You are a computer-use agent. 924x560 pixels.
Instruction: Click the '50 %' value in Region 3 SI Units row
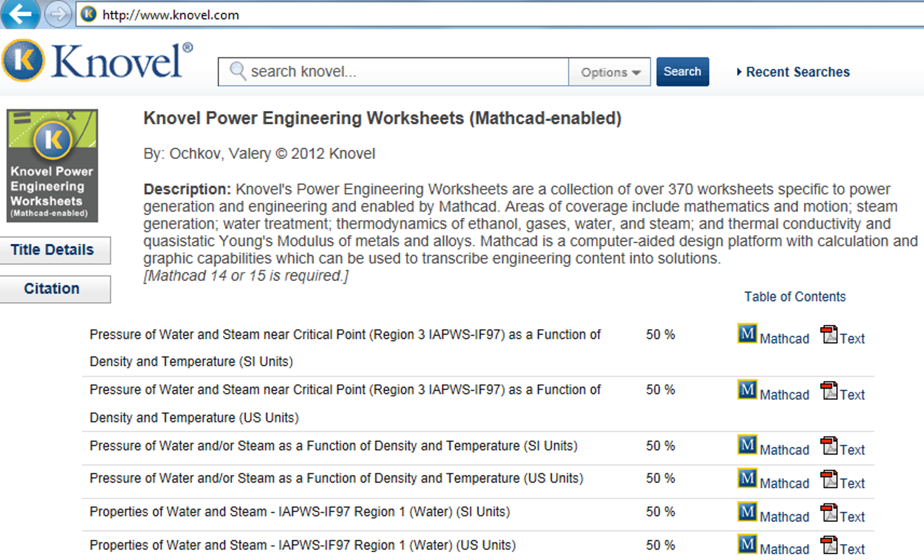tap(660, 335)
